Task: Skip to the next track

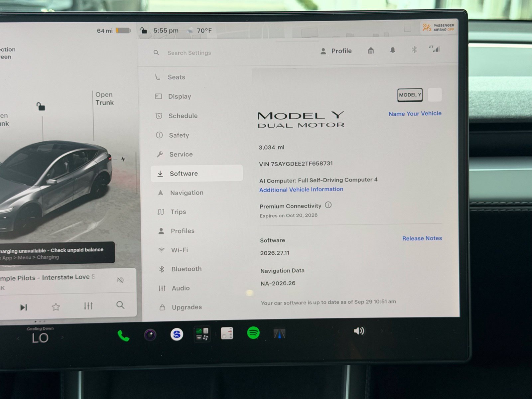Action: [24, 307]
